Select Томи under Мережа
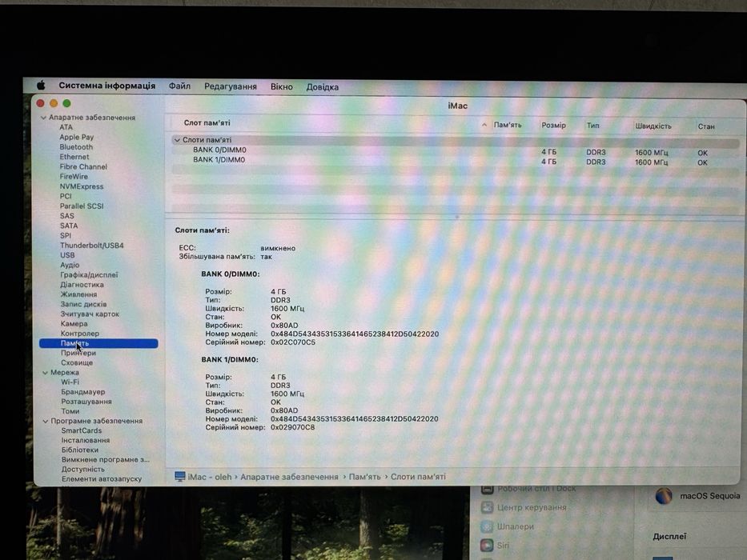 click(70, 411)
